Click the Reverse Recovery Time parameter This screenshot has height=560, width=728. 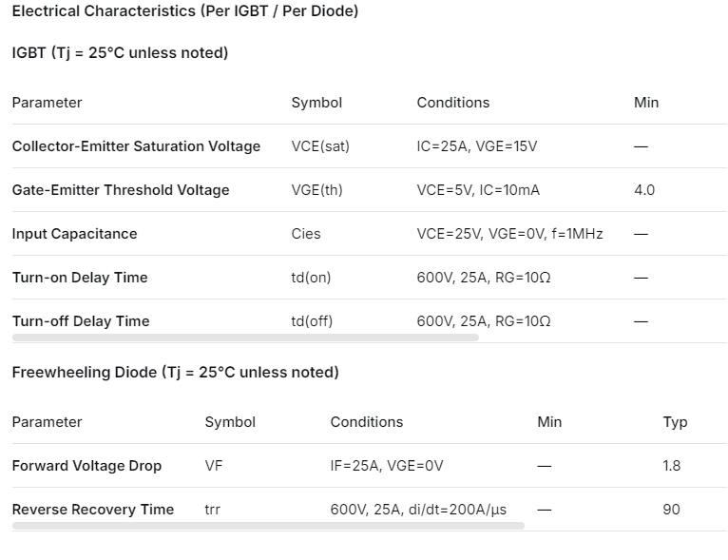(x=93, y=510)
